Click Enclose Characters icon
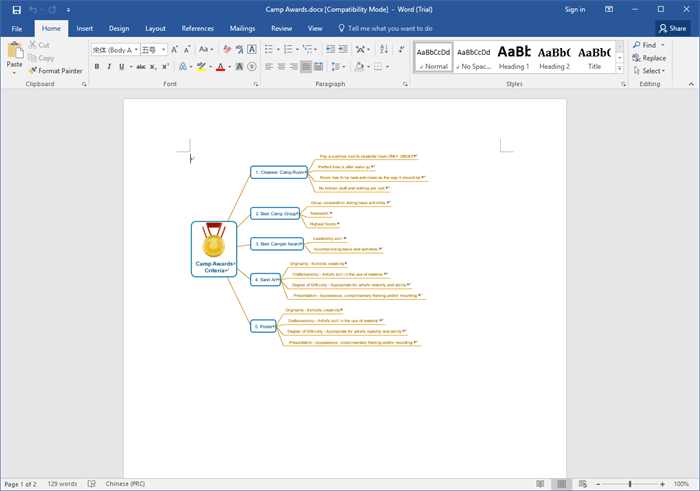The height and width of the screenshot is (491, 700). coord(252,67)
